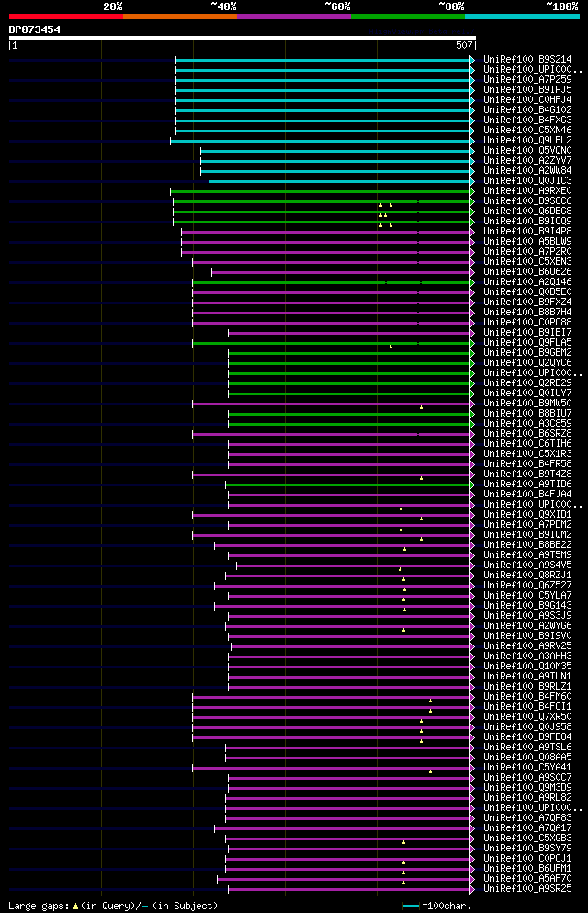Select label UniRef100_B9T4Z8
Viewport: 588px width, 913px height.
point(527,474)
